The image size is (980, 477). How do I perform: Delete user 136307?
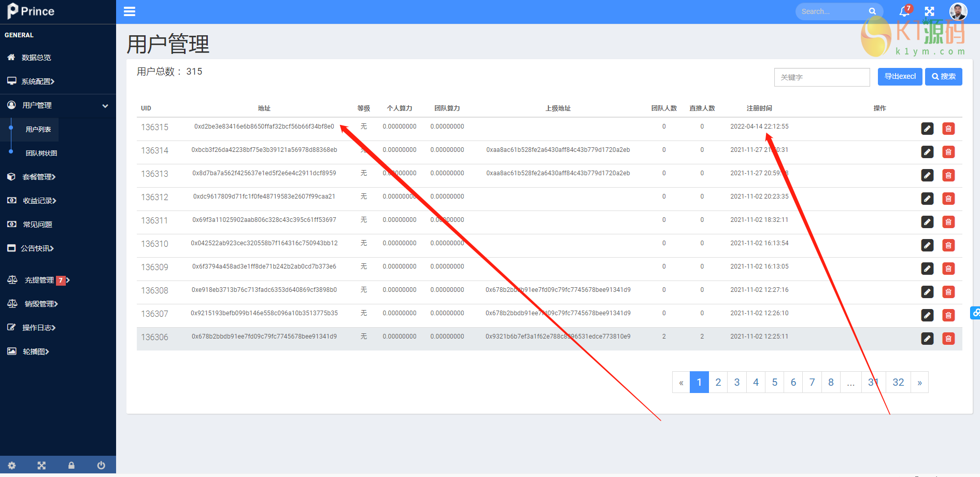(x=948, y=315)
